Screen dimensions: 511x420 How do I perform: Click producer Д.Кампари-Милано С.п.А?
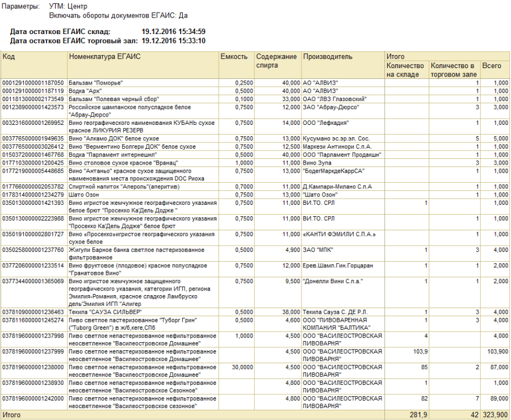(337, 187)
